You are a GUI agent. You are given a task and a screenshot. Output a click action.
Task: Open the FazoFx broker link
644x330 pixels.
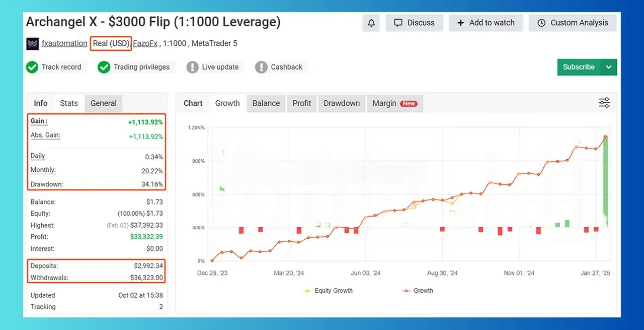click(145, 43)
